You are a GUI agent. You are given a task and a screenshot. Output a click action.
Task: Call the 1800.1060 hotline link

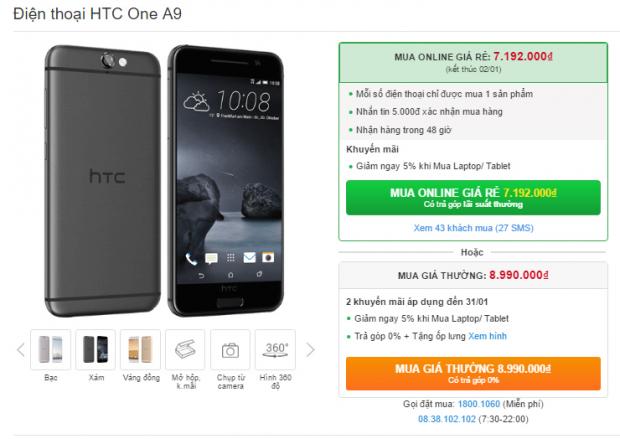479,404
